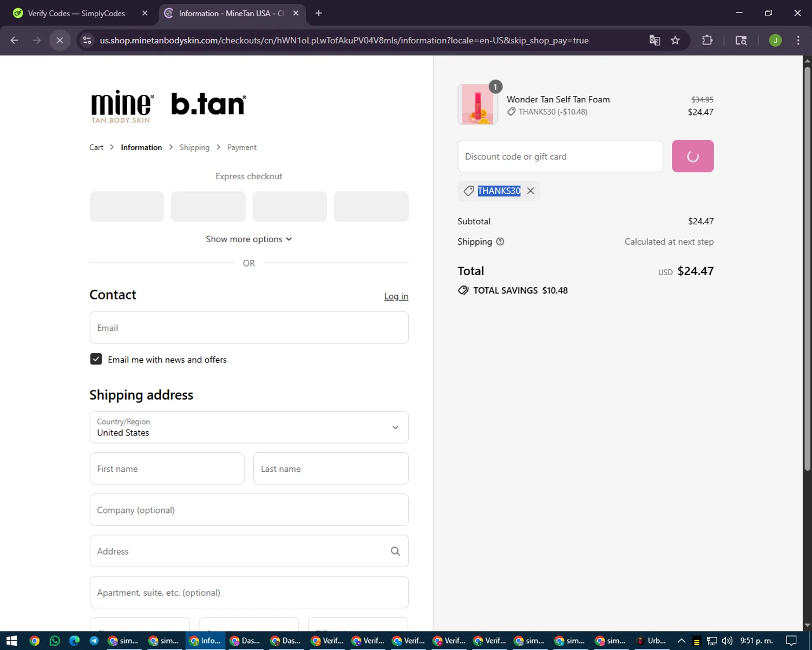This screenshot has width=812, height=650.
Task: Open the green J profile avatar
Action: point(775,40)
